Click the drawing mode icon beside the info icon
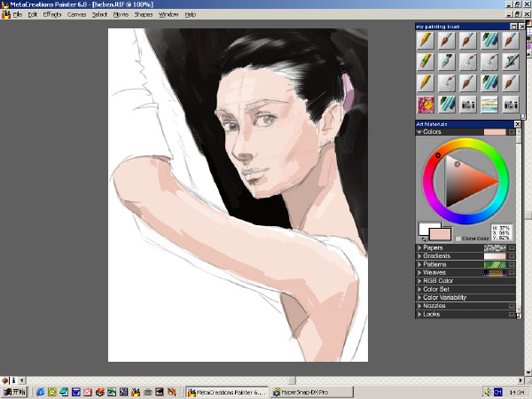 coord(5,380)
